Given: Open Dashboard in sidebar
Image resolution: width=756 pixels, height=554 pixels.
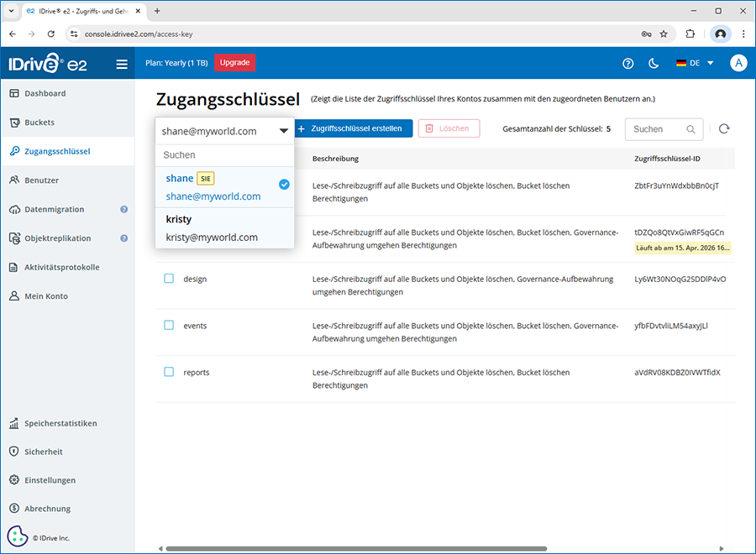Looking at the screenshot, I should click(x=67, y=93).
